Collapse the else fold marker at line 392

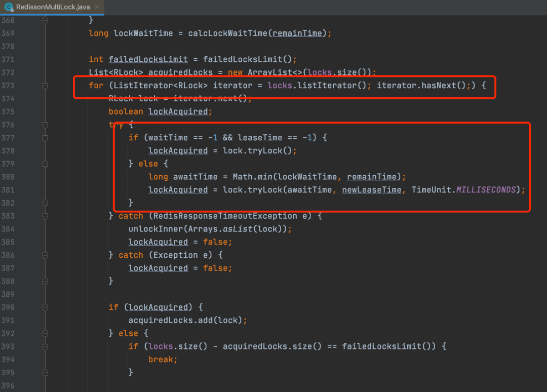coord(46,333)
